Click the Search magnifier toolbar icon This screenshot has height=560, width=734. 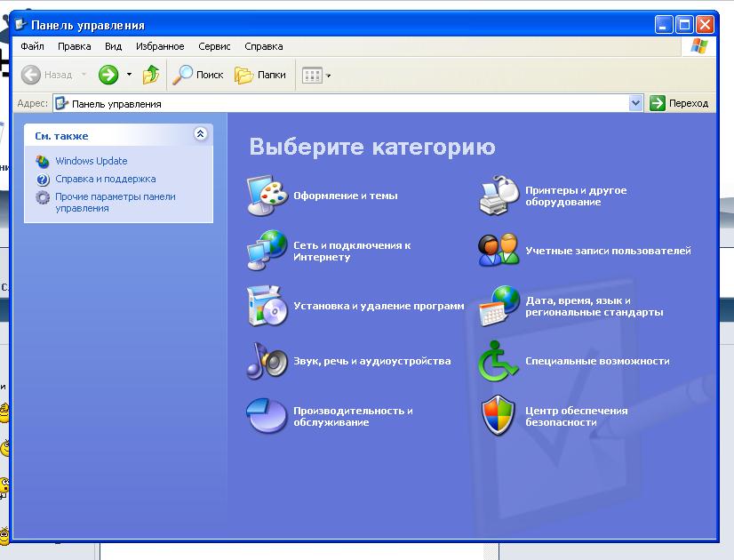[182, 75]
